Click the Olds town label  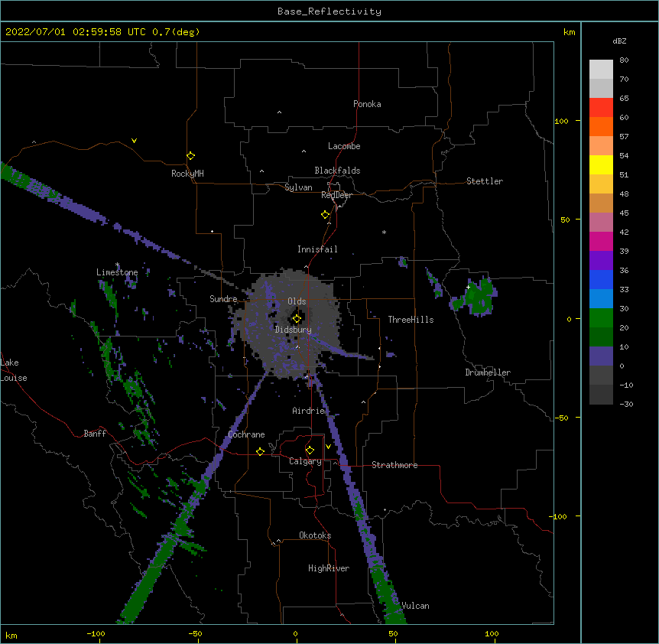[297, 301]
